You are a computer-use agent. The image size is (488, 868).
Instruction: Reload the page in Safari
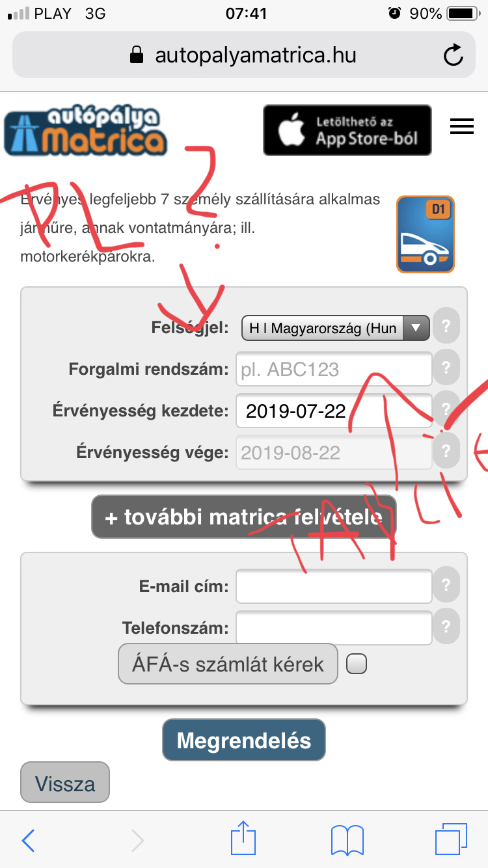tap(453, 55)
